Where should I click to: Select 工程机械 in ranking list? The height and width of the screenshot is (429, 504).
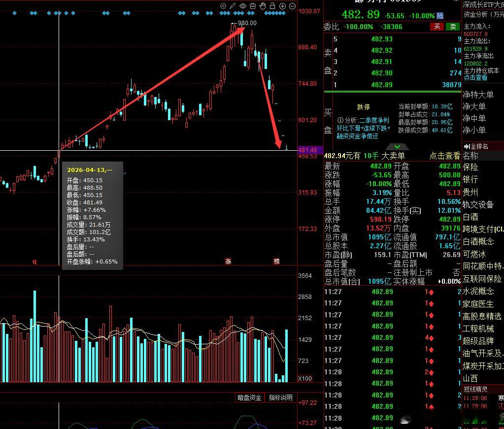tap(478, 329)
